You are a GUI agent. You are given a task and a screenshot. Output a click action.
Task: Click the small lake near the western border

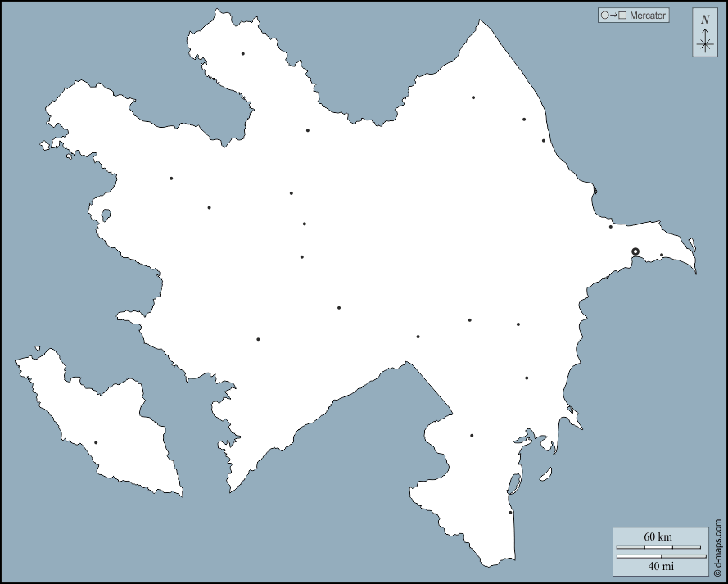(105, 216)
